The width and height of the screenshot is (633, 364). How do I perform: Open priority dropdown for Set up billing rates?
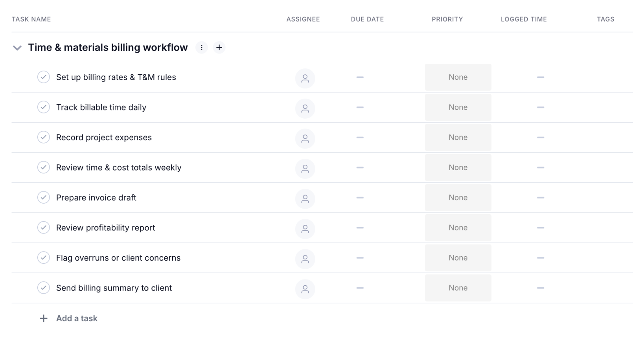[x=458, y=77]
